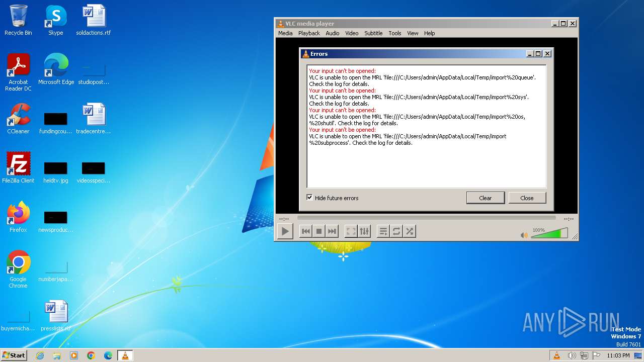
Task: Select the Firefox desktop shortcut
Action: tap(18, 217)
